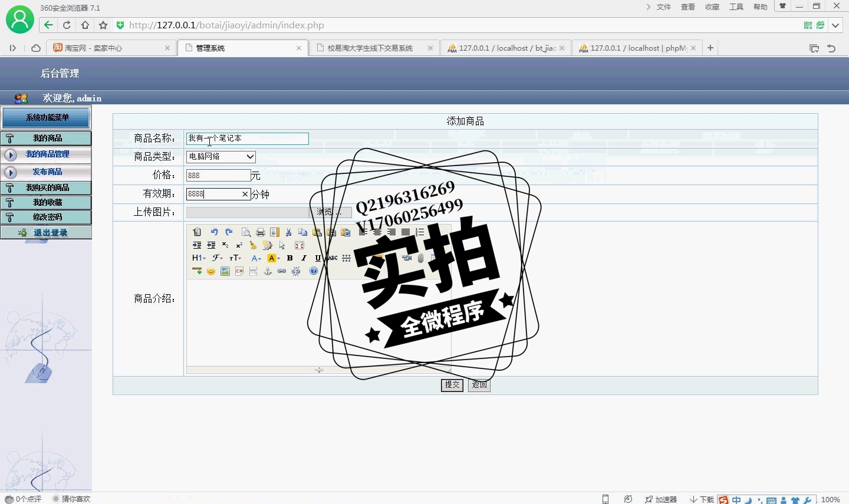Image resolution: width=849 pixels, height=504 pixels.
Task: Click inside the 商品介绍 editor text area
Action: click(319, 322)
